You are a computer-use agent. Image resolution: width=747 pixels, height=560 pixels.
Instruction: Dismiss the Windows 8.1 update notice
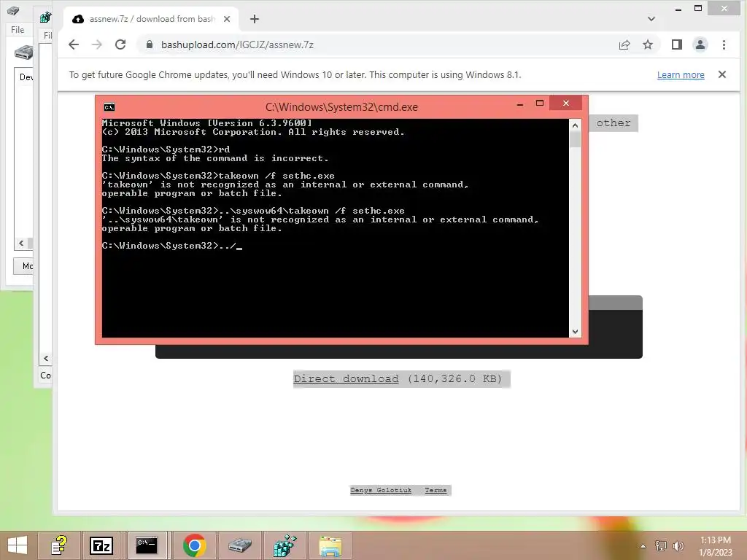(x=721, y=74)
